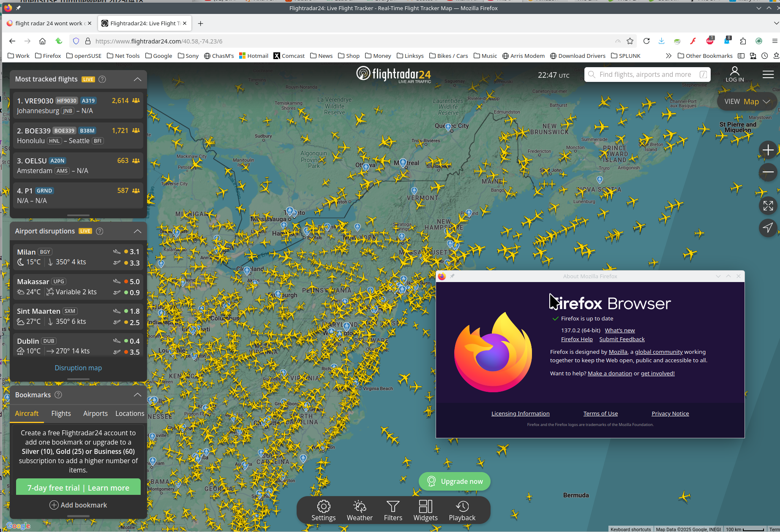Open Sint Maarten SXM disruption entry
Image resolution: width=780 pixels, height=532 pixels.
78,316
